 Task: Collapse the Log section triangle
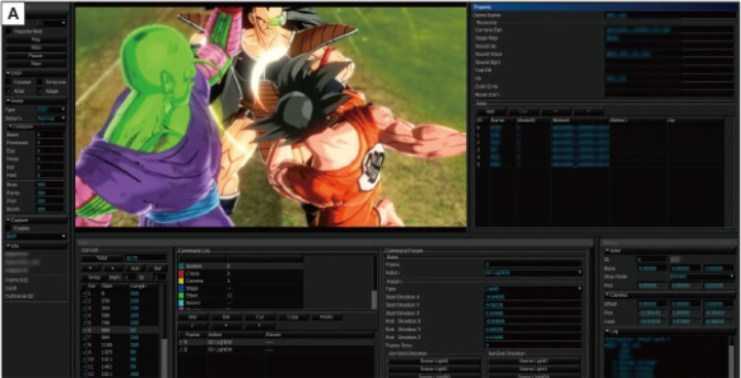pos(607,332)
